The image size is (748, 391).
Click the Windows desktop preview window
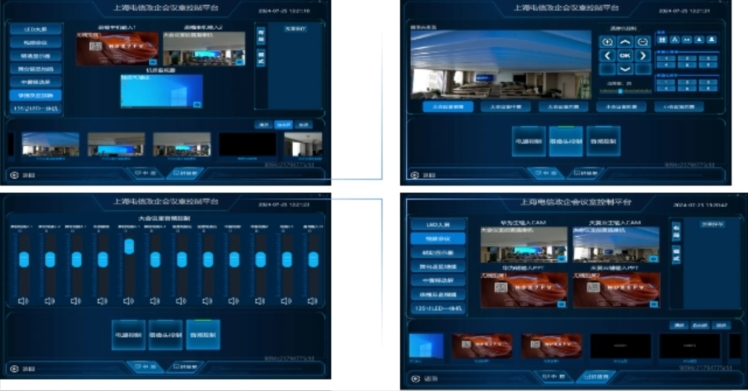coord(162,91)
